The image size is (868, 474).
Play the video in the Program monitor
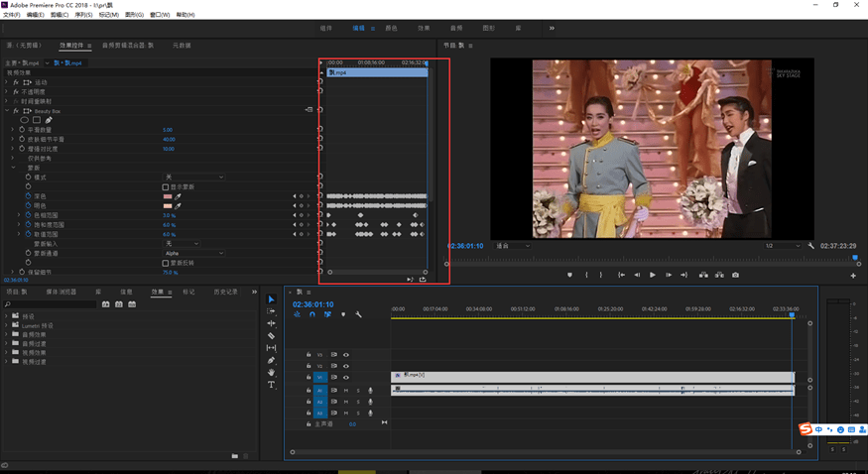click(652, 275)
